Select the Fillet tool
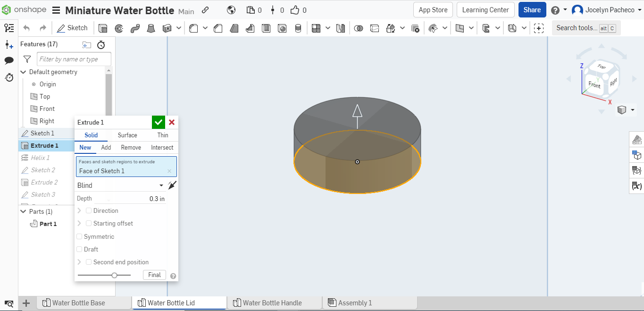The height and width of the screenshot is (311, 644). [x=193, y=28]
